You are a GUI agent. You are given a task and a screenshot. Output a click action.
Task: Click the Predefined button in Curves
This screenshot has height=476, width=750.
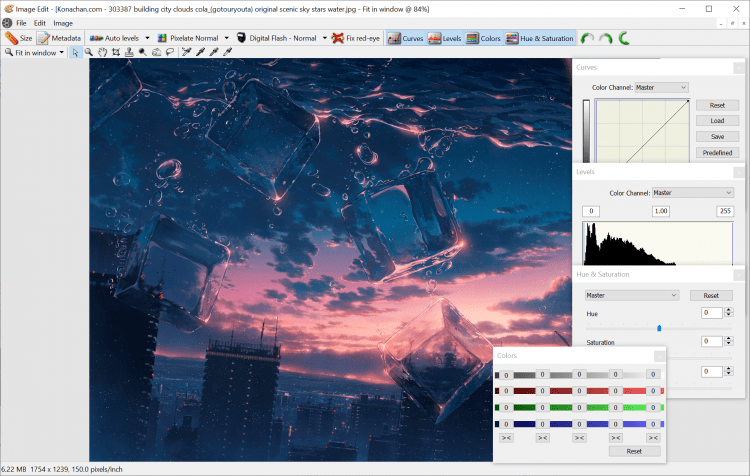point(717,153)
